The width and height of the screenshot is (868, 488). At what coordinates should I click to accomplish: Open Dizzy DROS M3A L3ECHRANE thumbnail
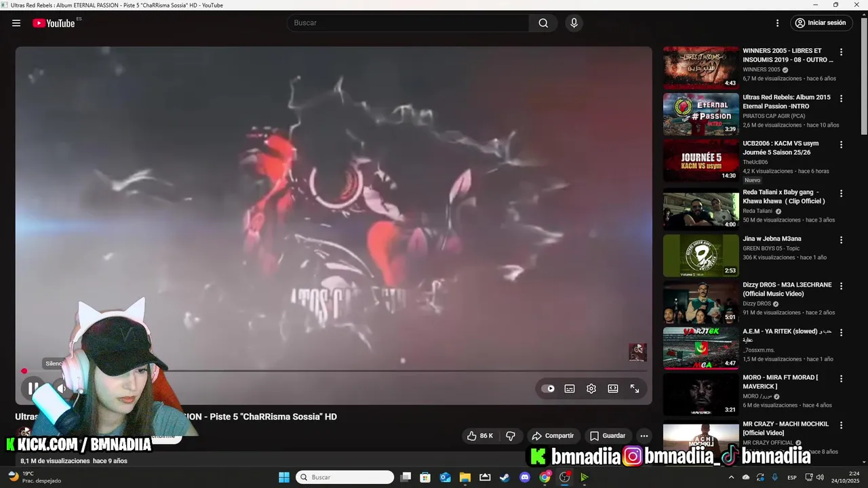click(701, 302)
